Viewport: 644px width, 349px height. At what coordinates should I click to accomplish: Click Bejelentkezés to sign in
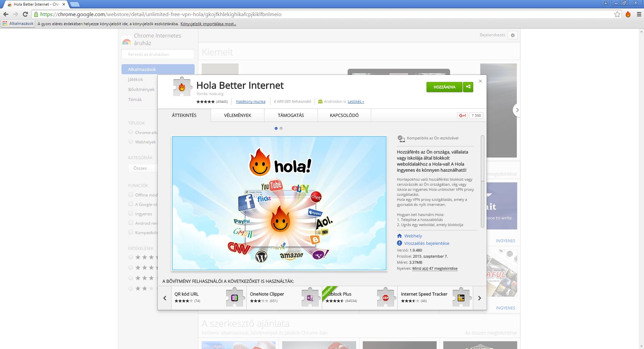[492, 35]
